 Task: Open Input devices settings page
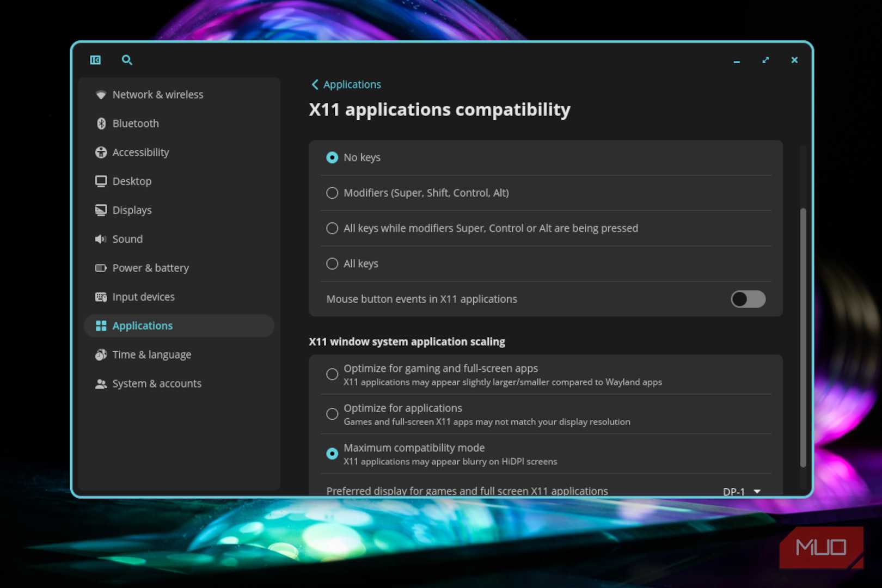[179, 297]
